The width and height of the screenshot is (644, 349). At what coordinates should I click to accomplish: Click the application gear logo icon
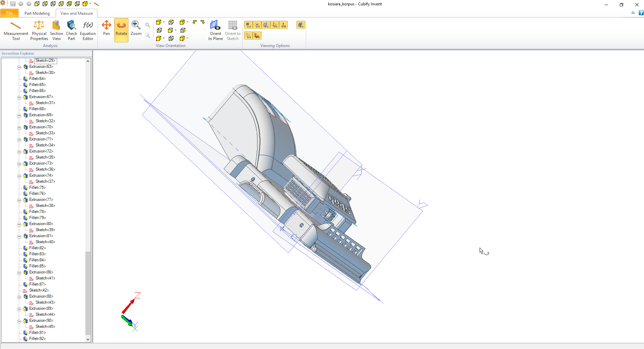click(x=3, y=3)
